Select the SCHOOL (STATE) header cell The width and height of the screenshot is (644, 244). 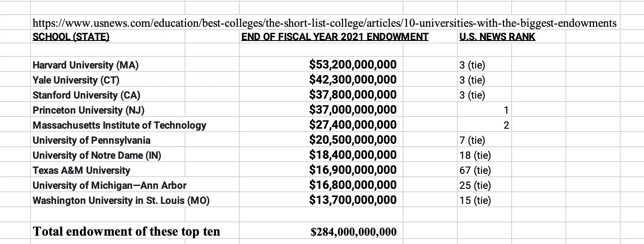pyautogui.click(x=71, y=37)
